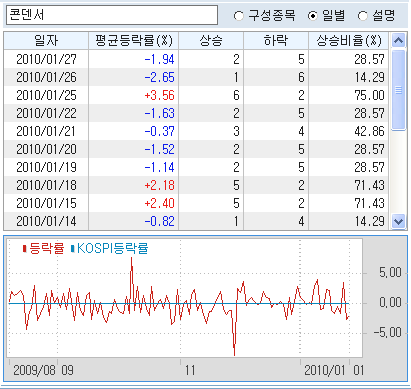Viewport: 411px width, 389px height.
Task: Click the 평균등락률(%) column header
Action: click(134, 41)
